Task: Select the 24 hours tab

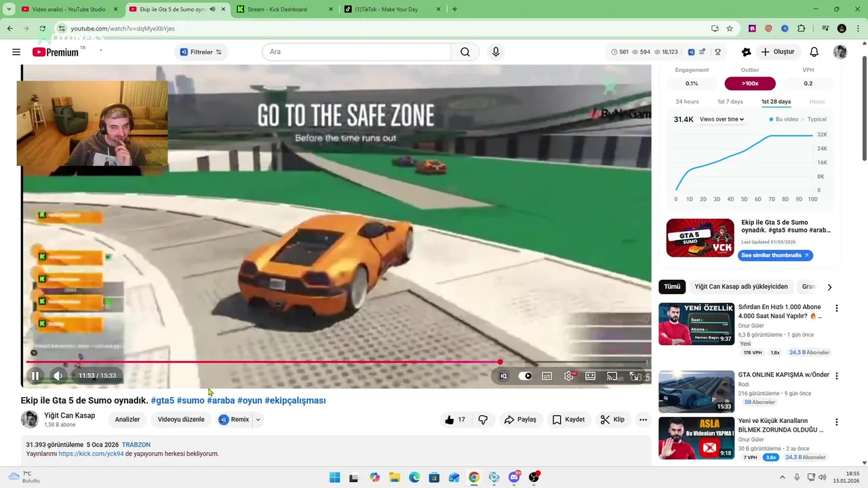Action: coord(688,102)
